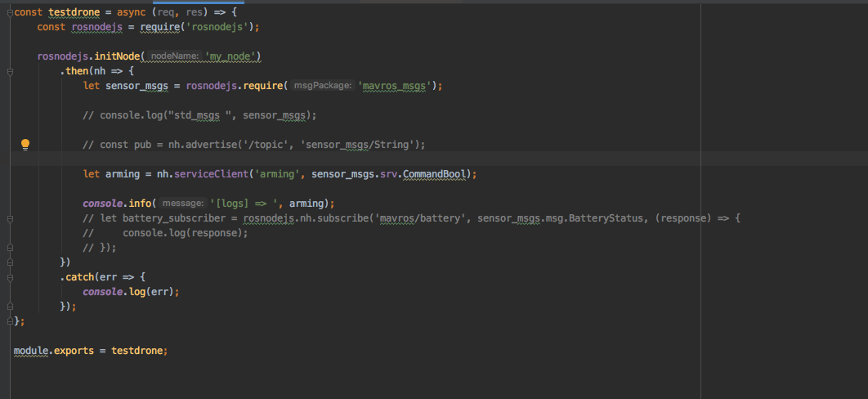Click 'std_msgs' in the commented console.log
Viewport: 868px width, 399px height.
coord(199,115)
